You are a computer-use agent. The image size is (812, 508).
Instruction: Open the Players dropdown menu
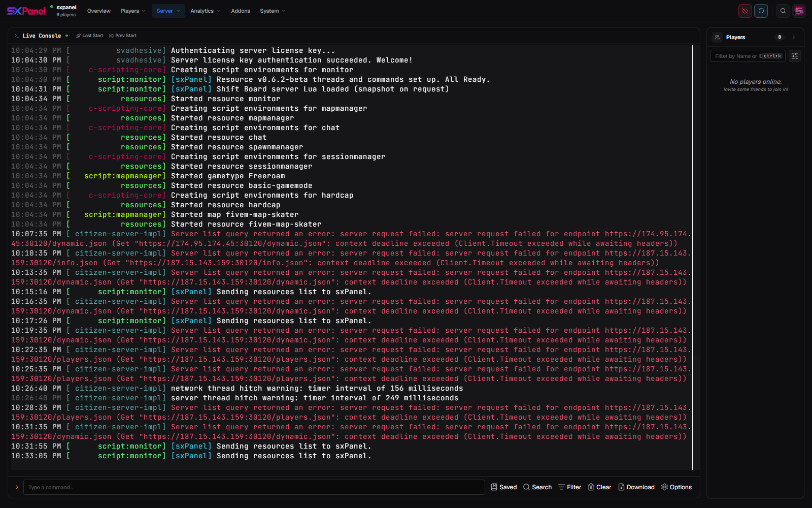(x=133, y=11)
